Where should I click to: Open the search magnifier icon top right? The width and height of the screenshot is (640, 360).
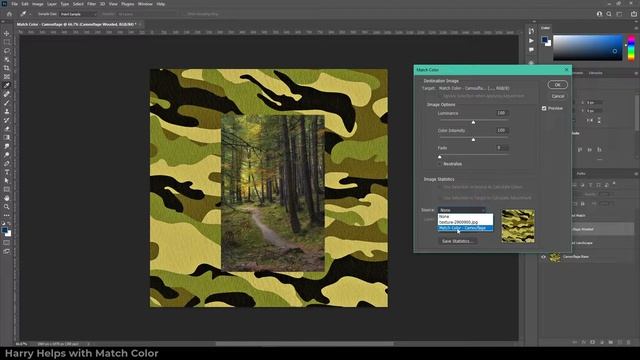point(609,14)
